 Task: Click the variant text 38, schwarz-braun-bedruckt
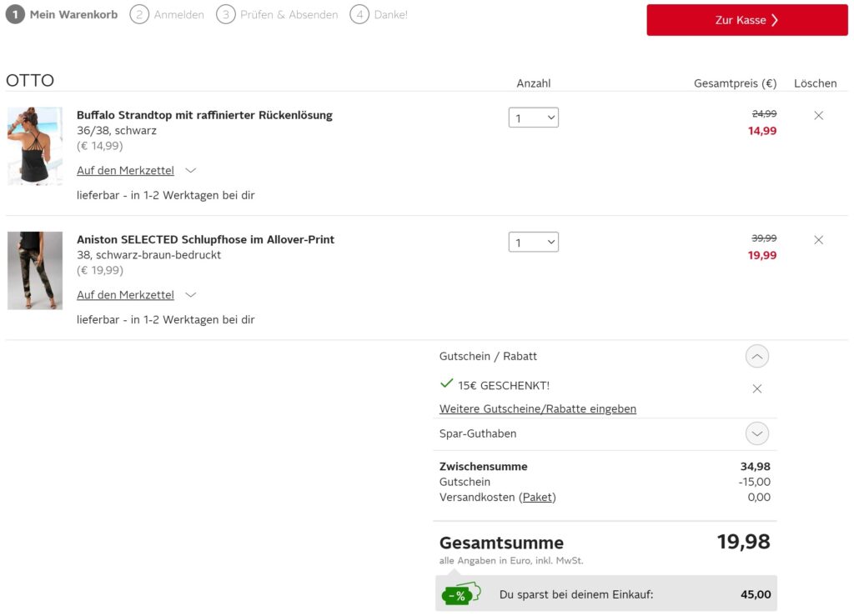148,255
